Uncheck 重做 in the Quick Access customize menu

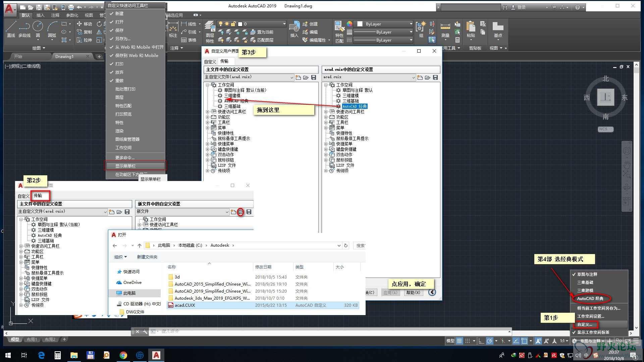pos(136,80)
